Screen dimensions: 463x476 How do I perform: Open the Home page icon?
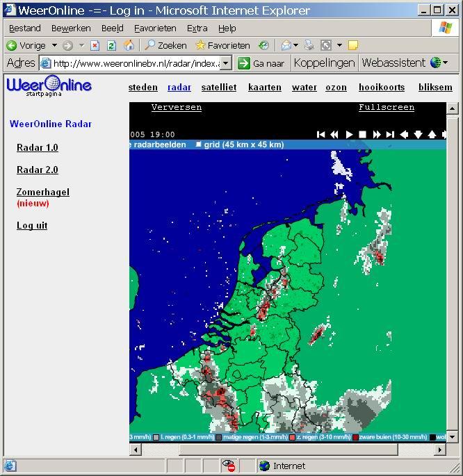[x=129, y=45]
